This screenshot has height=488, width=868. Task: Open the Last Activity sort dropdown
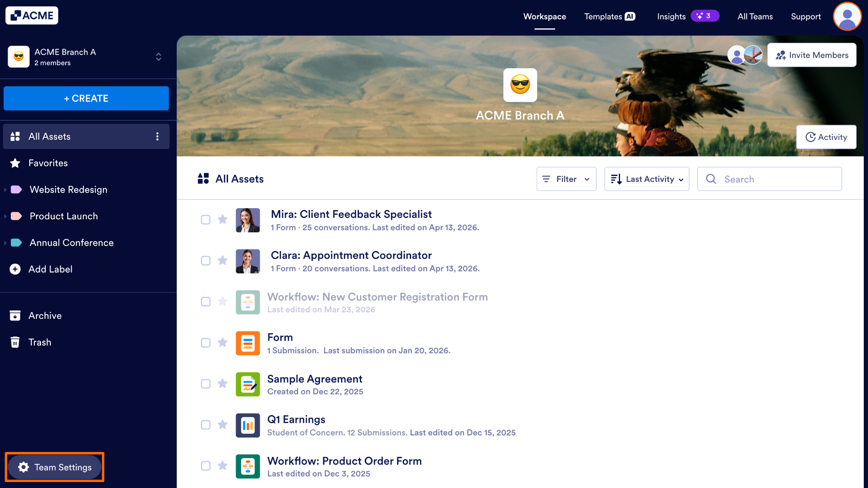click(647, 179)
